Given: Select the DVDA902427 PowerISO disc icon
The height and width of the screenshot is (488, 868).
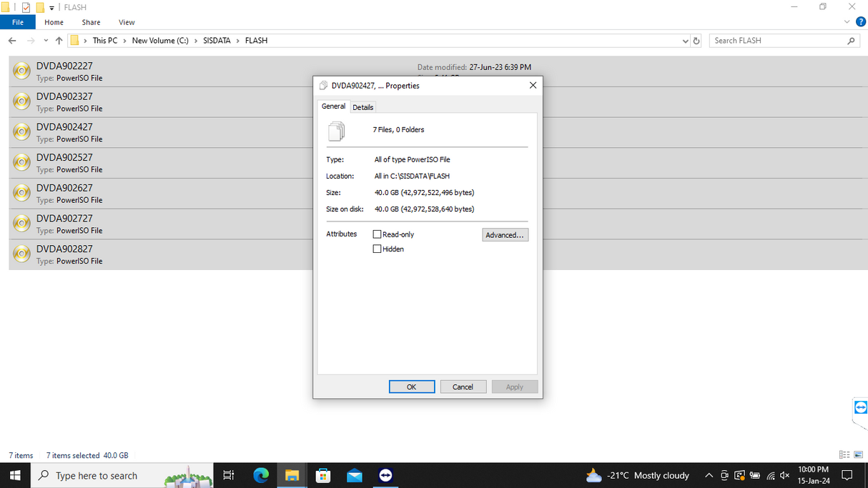Looking at the screenshot, I should pyautogui.click(x=21, y=131).
